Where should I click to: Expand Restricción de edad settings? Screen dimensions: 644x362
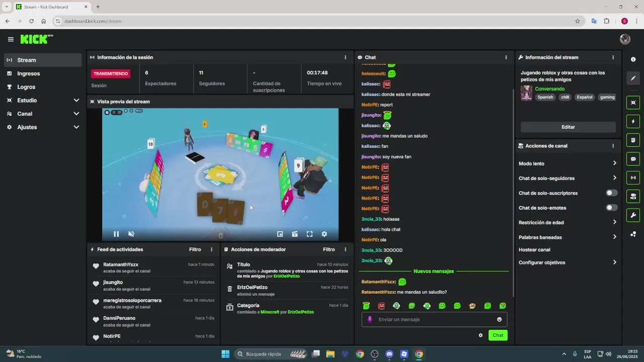point(568,222)
